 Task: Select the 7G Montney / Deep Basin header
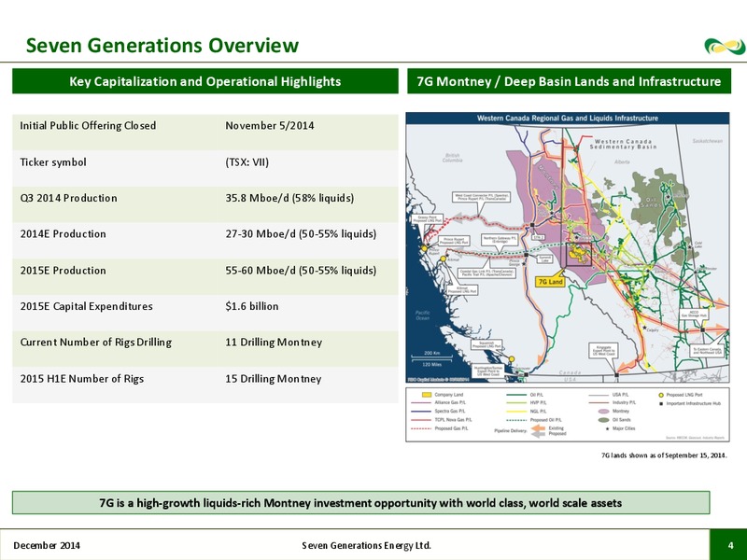click(569, 81)
